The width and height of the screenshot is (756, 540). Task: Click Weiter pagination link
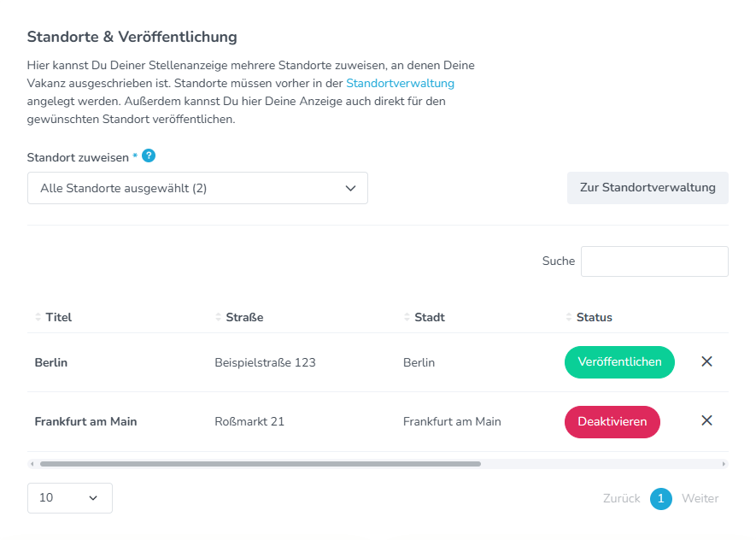pyautogui.click(x=700, y=498)
